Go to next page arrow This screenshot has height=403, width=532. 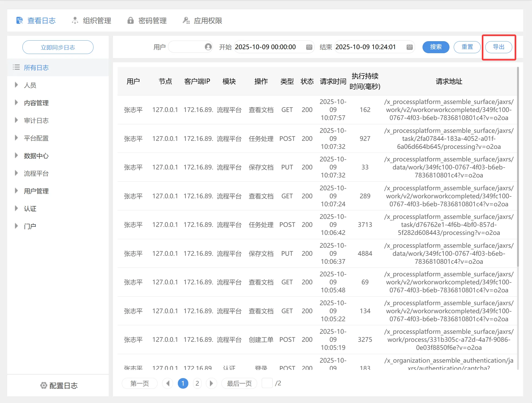211,383
